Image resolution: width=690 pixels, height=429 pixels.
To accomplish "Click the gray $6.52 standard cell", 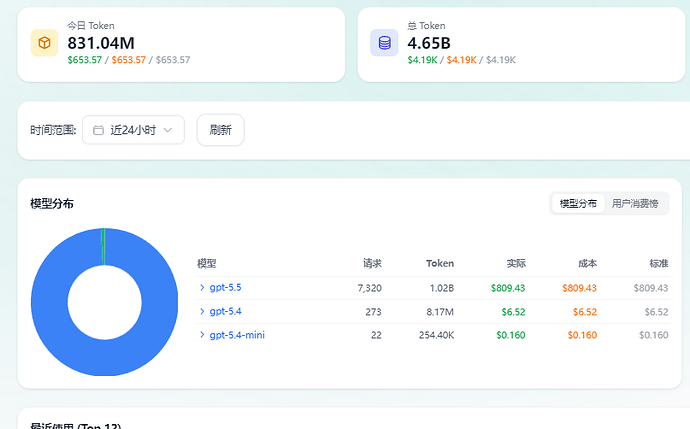I will (657, 312).
